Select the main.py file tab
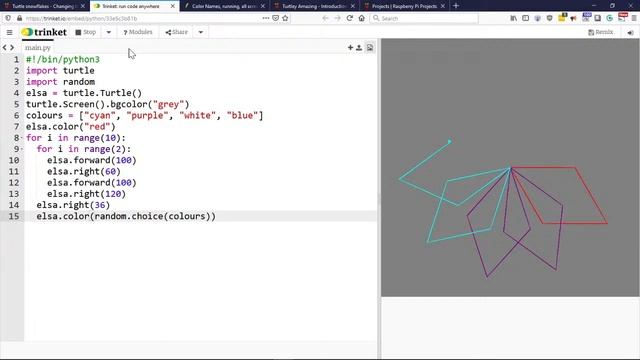 [x=38, y=48]
